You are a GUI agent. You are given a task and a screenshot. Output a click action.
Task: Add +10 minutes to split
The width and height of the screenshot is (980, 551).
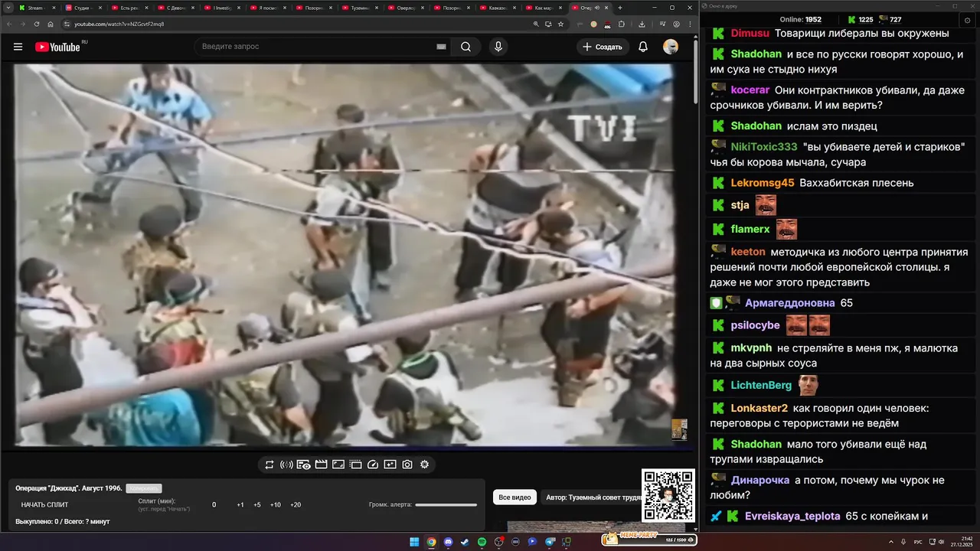(x=276, y=505)
